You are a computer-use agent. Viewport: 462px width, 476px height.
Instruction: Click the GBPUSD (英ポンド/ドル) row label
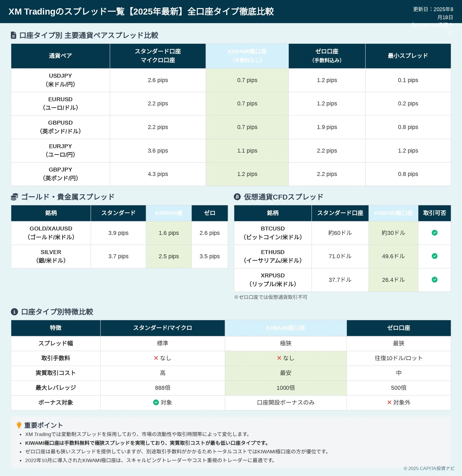pos(61,127)
